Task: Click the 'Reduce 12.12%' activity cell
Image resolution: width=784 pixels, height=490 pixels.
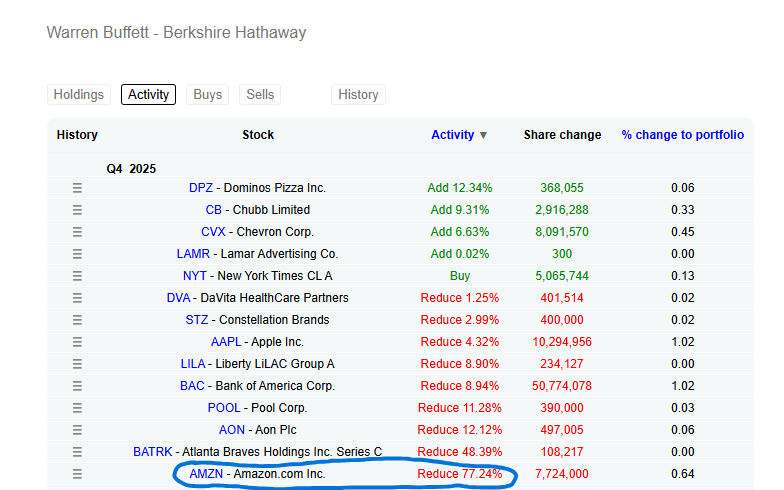Action: (460, 430)
